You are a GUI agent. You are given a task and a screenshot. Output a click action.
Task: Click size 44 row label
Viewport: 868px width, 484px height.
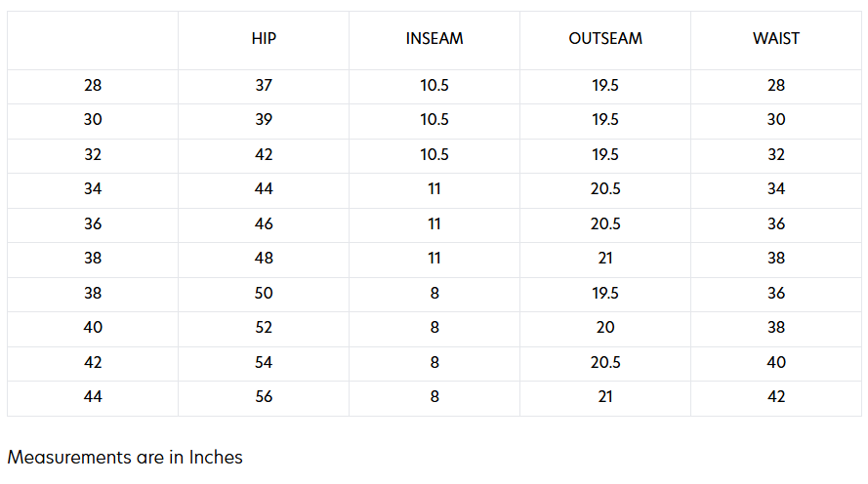pyautogui.click(x=93, y=397)
